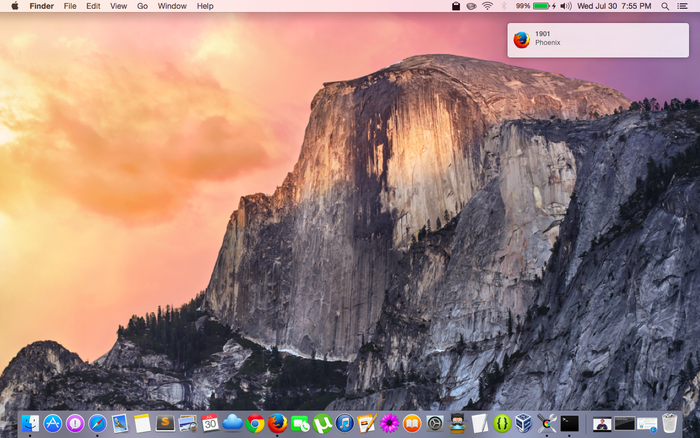Viewport: 700px width, 438px height.
Task: Open iTunes from the Dock
Action: (345, 423)
